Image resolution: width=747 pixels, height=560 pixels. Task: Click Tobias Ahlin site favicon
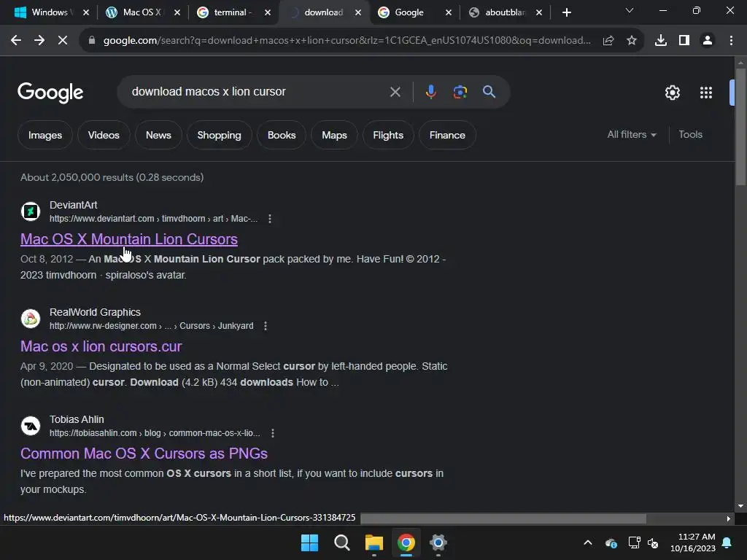click(x=31, y=425)
